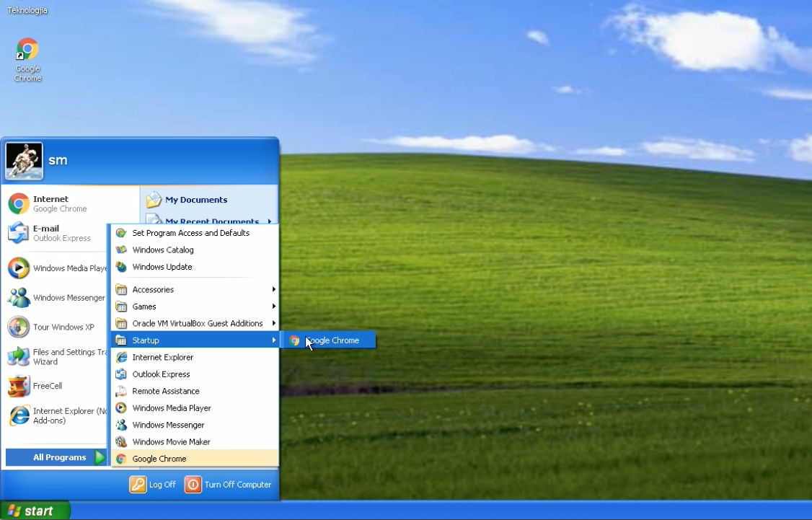Screen dimensions: 812x520
Task: Click the Games folder icon
Action: coord(121,307)
